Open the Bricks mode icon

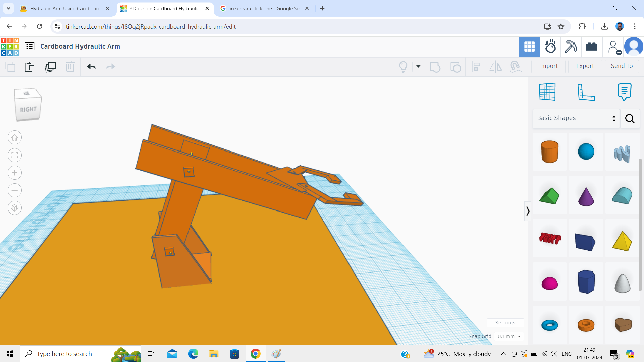[x=592, y=47]
